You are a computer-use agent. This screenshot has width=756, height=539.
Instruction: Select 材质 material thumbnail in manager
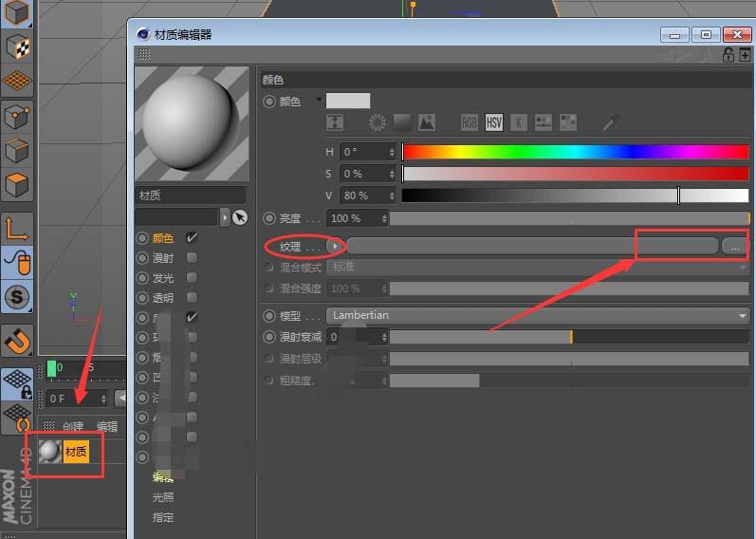[50, 452]
